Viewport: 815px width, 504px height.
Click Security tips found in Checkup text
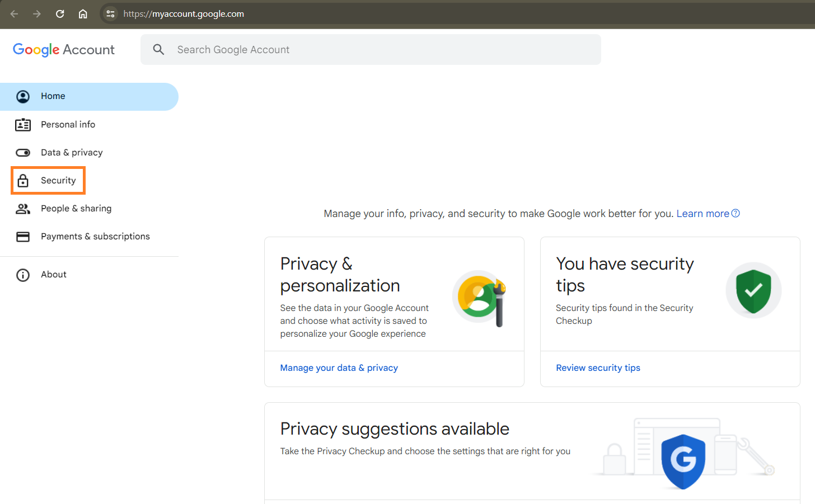(624, 314)
